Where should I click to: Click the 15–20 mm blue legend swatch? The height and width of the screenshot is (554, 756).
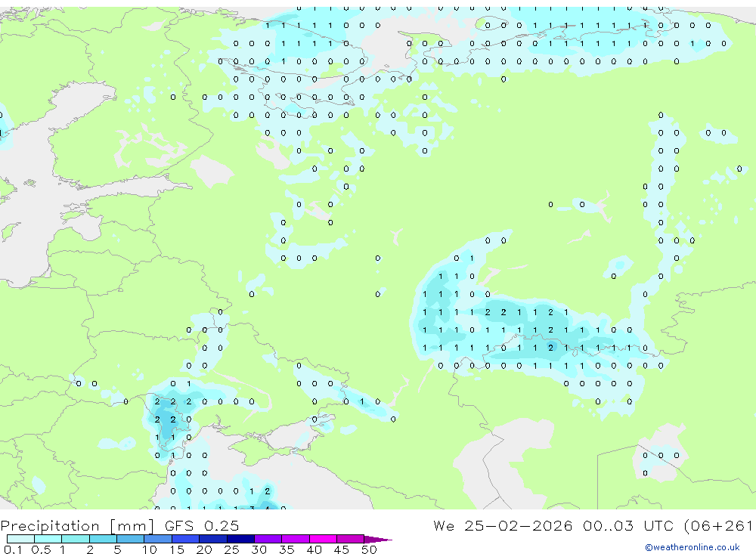point(186,539)
